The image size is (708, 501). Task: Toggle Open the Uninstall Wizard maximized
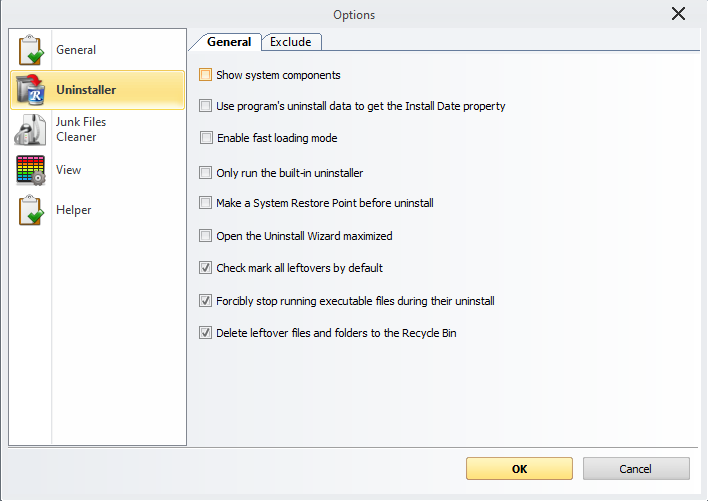point(206,237)
